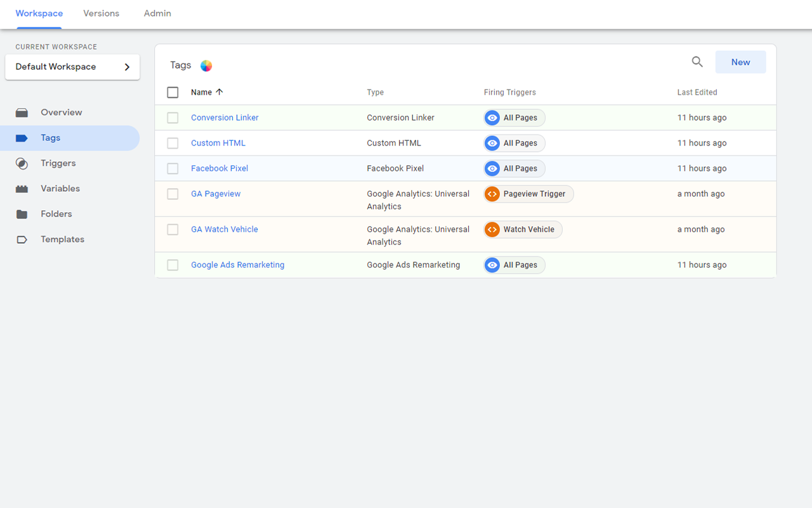Open Triggers in the sidebar

70,163
